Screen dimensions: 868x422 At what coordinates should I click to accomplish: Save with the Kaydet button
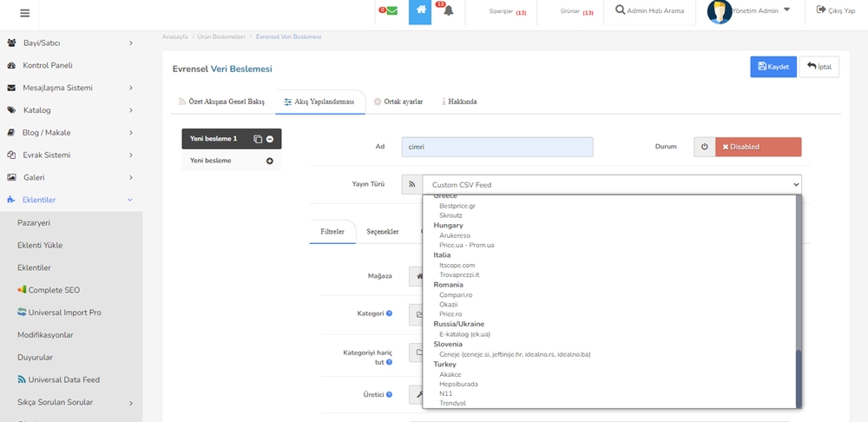pos(773,67)
